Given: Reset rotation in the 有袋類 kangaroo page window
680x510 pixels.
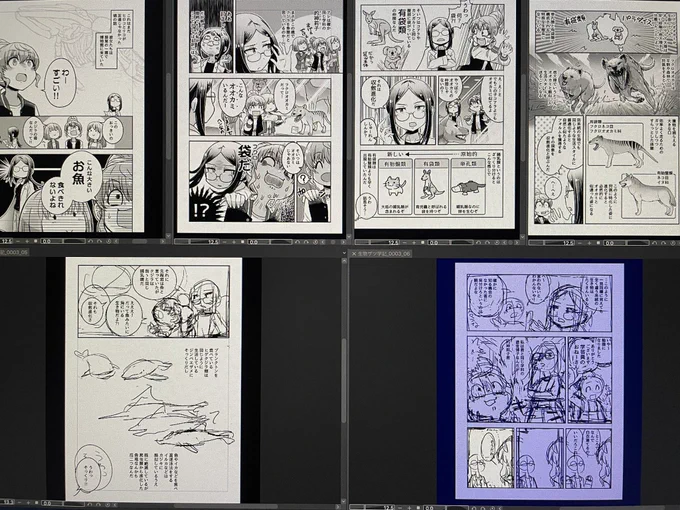Looking at the screenshot, I should click(x=497, y=242).
